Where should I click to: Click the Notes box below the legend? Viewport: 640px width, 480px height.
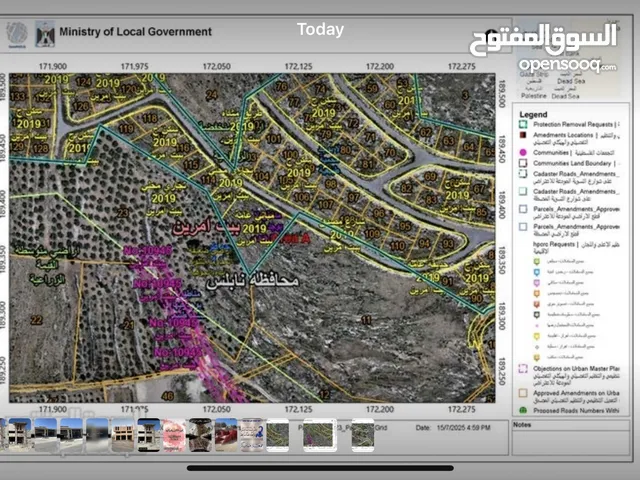coord(570,440)
